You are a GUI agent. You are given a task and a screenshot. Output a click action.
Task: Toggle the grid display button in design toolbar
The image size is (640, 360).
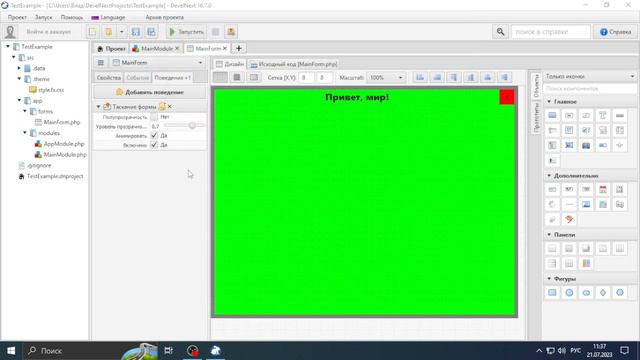(220, 77)
